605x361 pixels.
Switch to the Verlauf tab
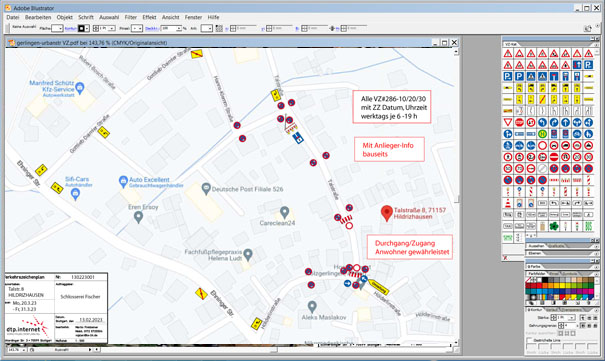click(x=552, y=310)
